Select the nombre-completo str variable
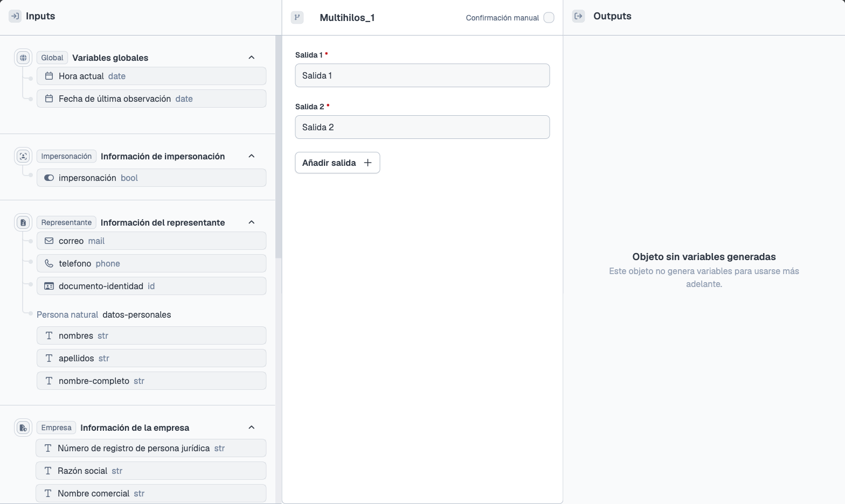Viewport: 845px width, 504px height. (151, 381)
